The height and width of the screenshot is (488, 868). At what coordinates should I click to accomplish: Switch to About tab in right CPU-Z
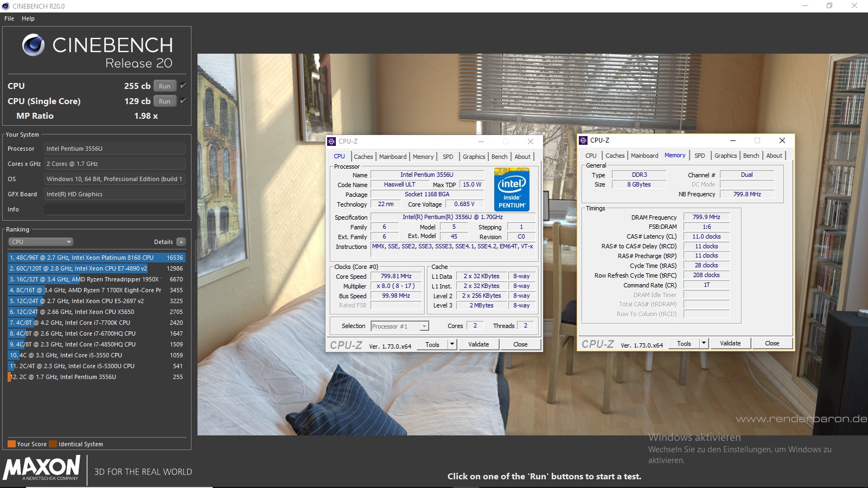775,156
